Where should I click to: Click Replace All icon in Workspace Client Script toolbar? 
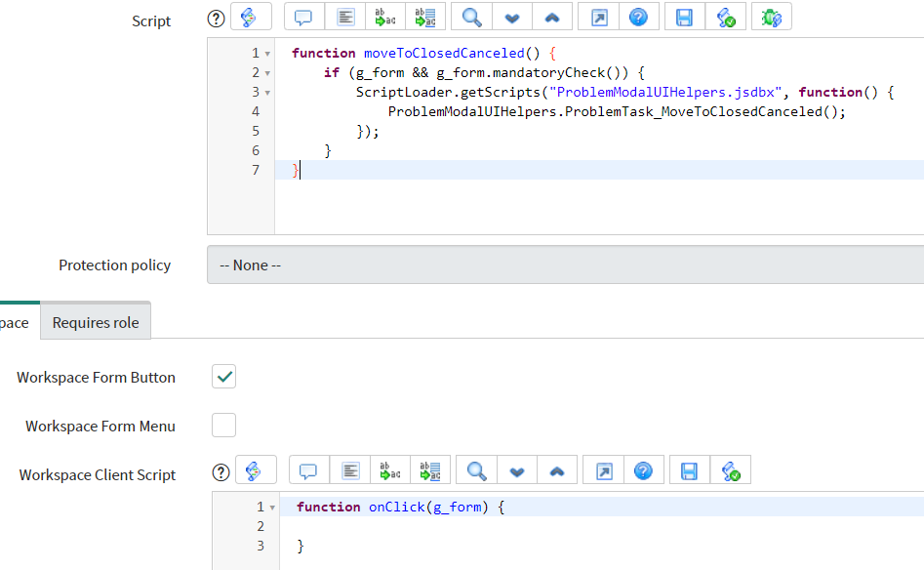point(430,471)
